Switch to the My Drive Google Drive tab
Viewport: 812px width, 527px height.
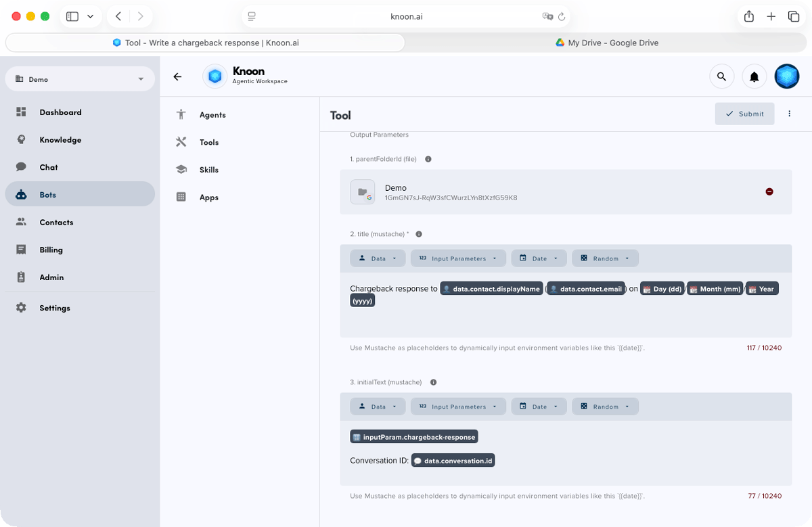[x=608, y=42]
